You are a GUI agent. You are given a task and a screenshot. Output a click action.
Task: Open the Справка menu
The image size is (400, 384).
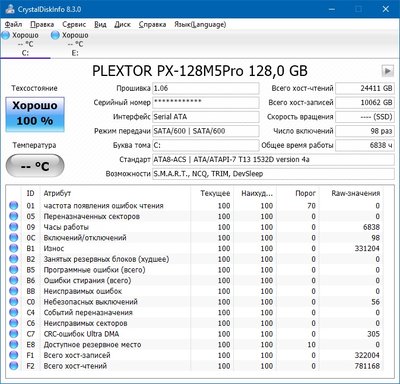[x=152, y=24]
